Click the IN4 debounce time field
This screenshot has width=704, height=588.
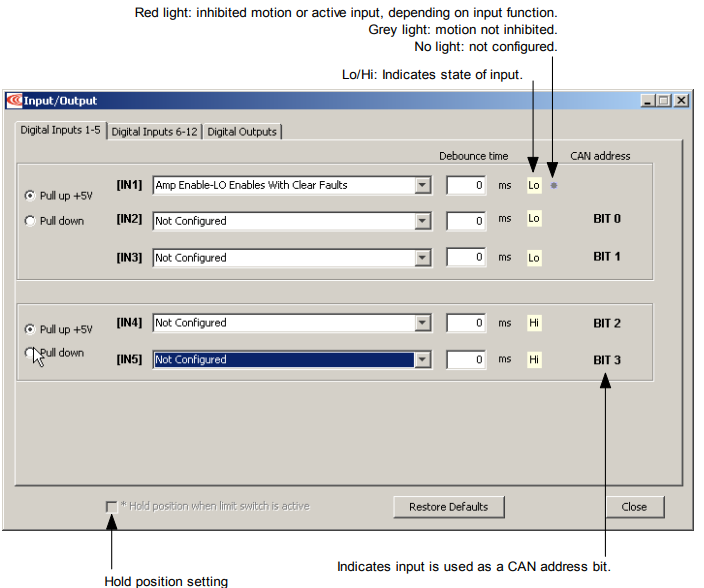466,323
